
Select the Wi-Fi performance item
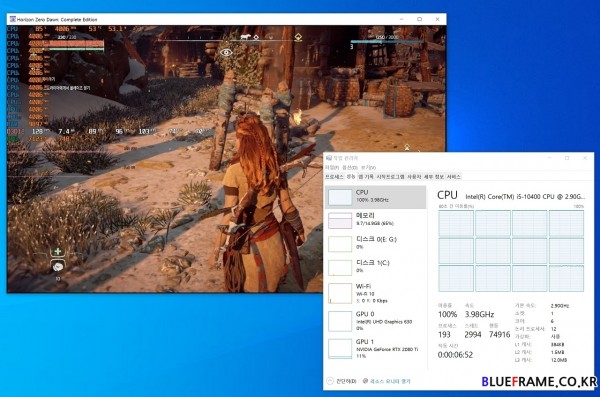[375, 293]
